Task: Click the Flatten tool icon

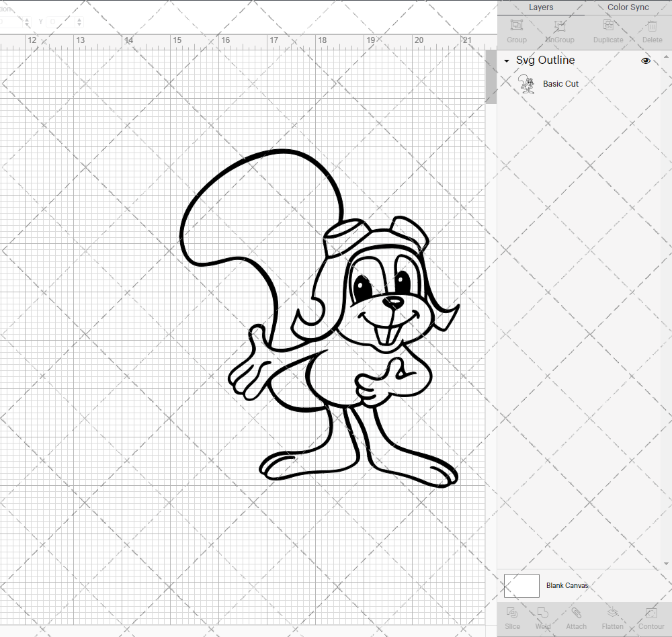Action: pyautogui.click(x=612, y=613)
